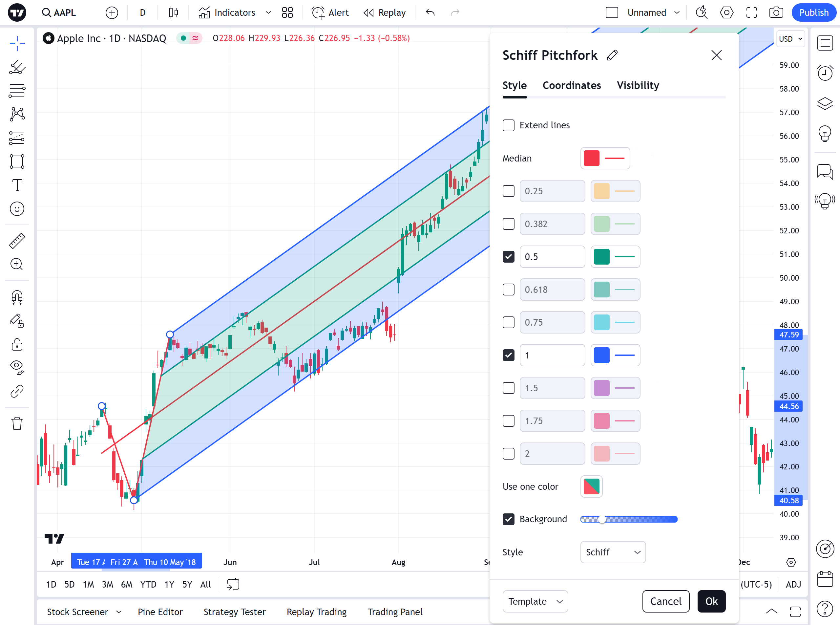
Task: Select the Measure ruler tool
Action: coord(17,241)
